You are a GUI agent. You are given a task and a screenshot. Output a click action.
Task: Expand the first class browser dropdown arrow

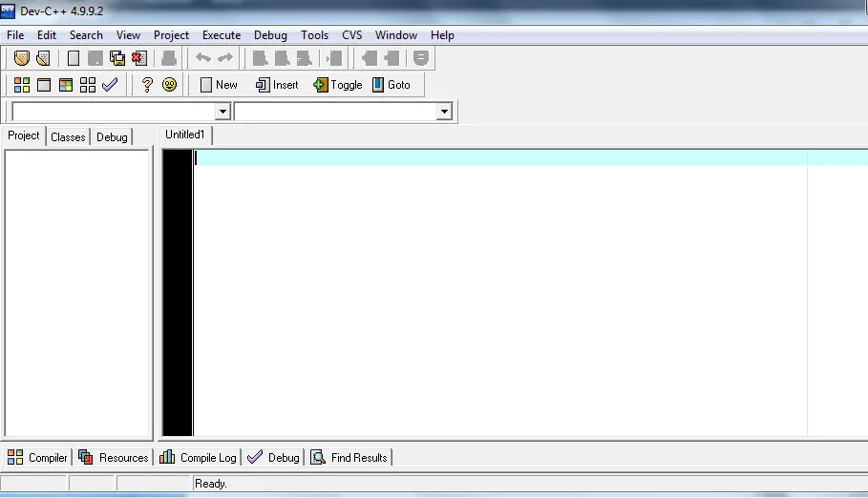coord(222,112)
